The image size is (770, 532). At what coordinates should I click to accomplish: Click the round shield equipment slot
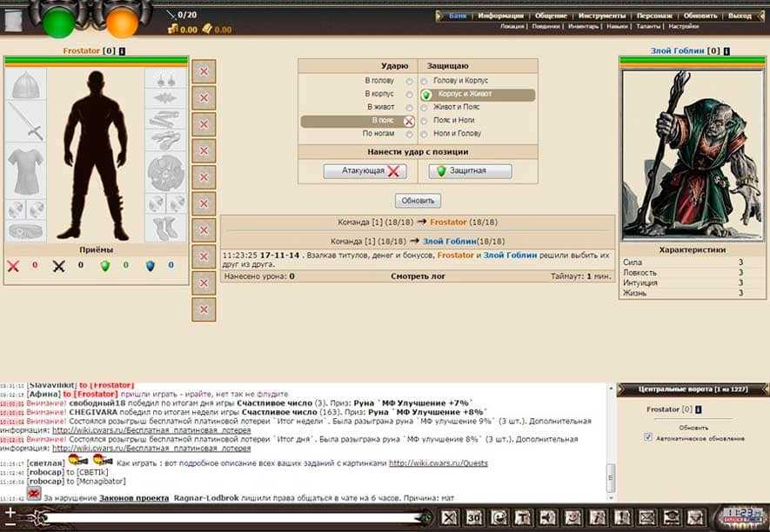click(166, 171)
